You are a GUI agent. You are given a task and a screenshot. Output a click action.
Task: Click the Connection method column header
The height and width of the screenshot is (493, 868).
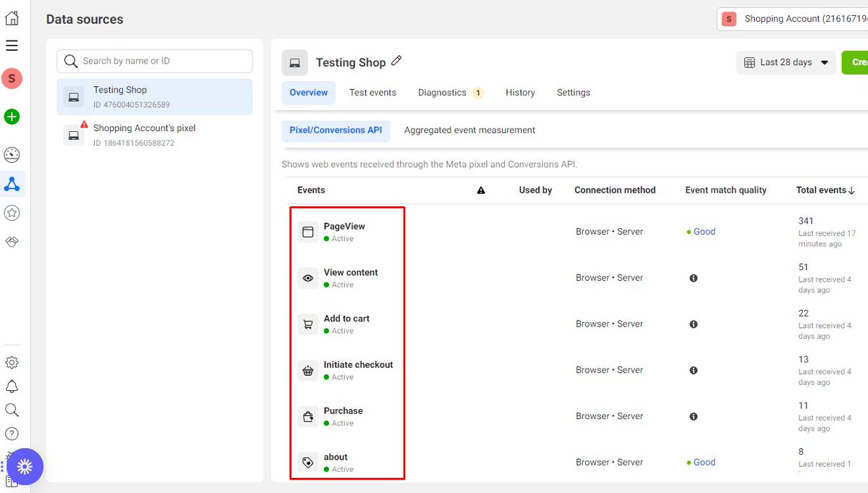[615, 190]
